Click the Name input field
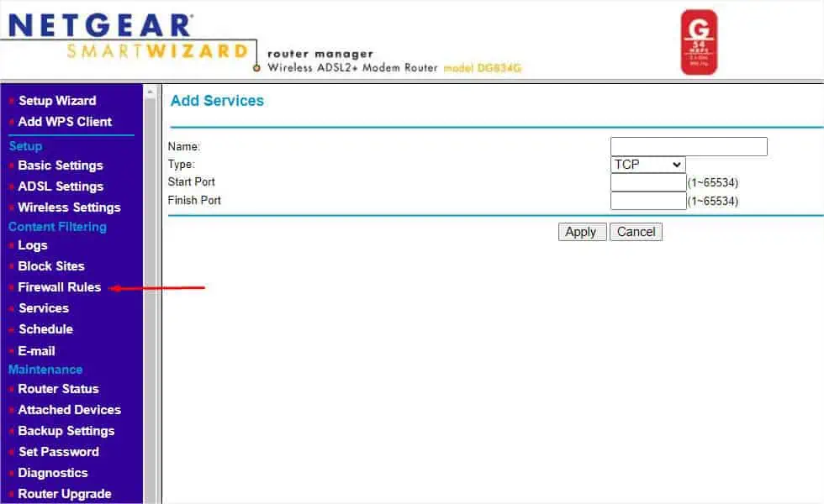 [689, 146]
